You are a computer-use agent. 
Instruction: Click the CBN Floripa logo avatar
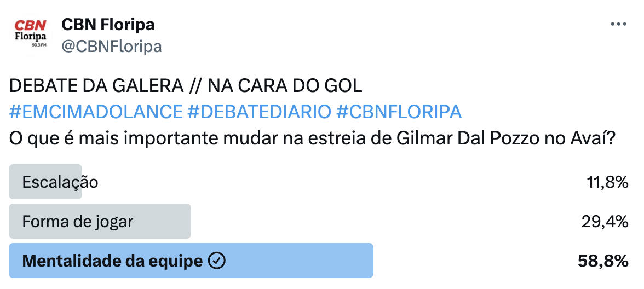click(x=31, y=35)
